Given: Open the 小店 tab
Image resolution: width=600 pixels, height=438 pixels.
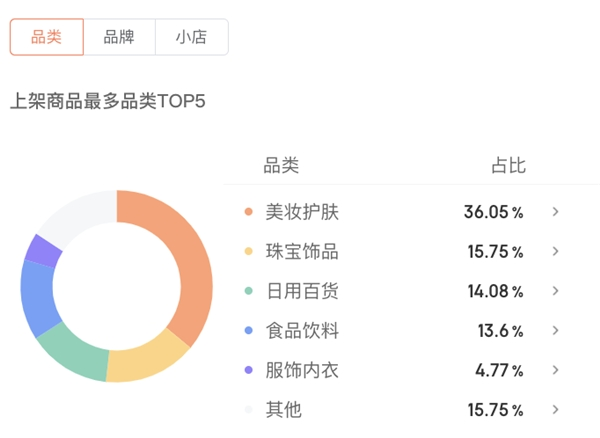Looking at the screenshot, I should (192, 37).
